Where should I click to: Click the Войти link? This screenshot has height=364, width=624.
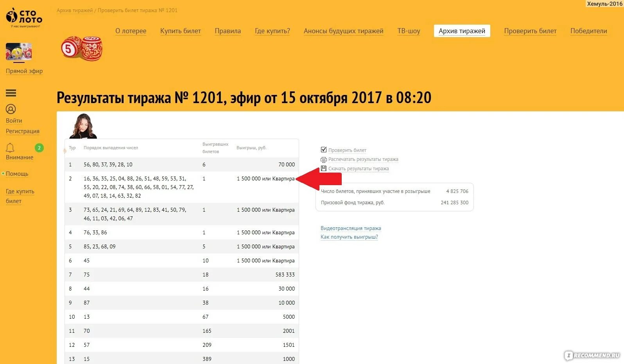point(14,121)
